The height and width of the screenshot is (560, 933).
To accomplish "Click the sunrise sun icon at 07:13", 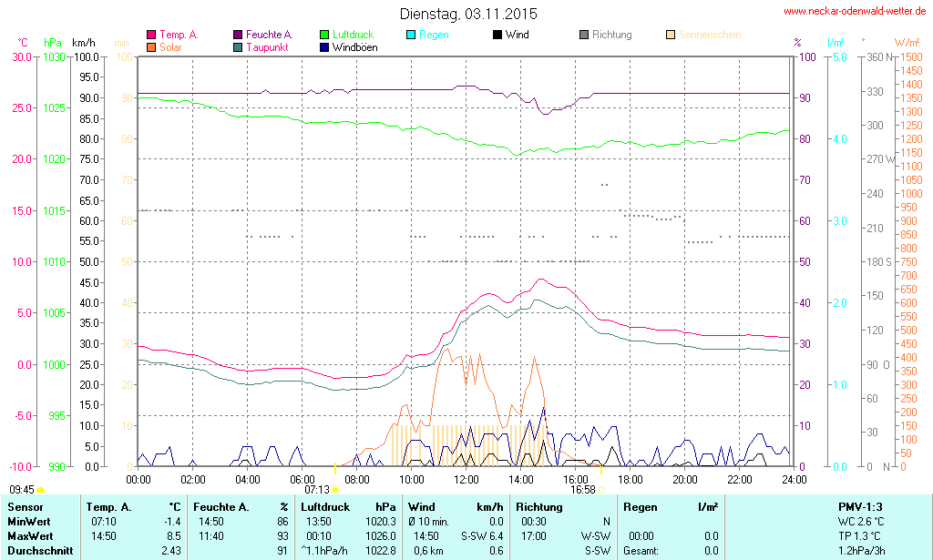I will pyautogui.click(x=335, y=490).
